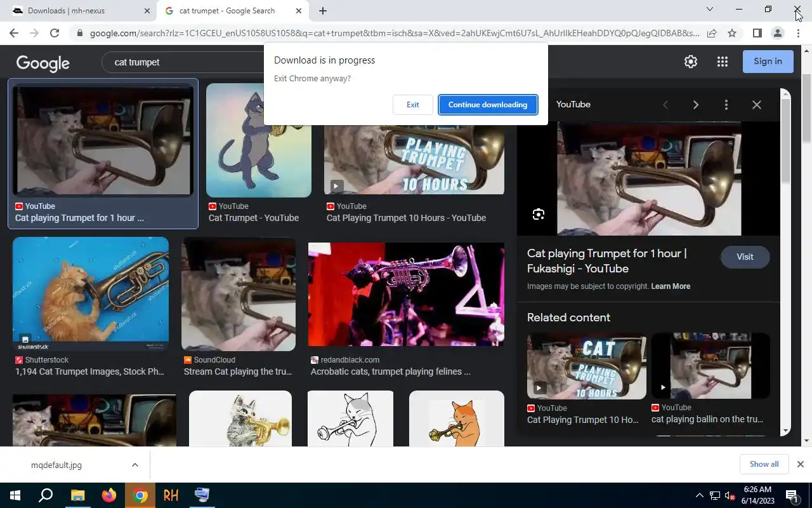Screen dimensions: 812x508
Task: Bookmark this page with the star
Action: point(732,33)
